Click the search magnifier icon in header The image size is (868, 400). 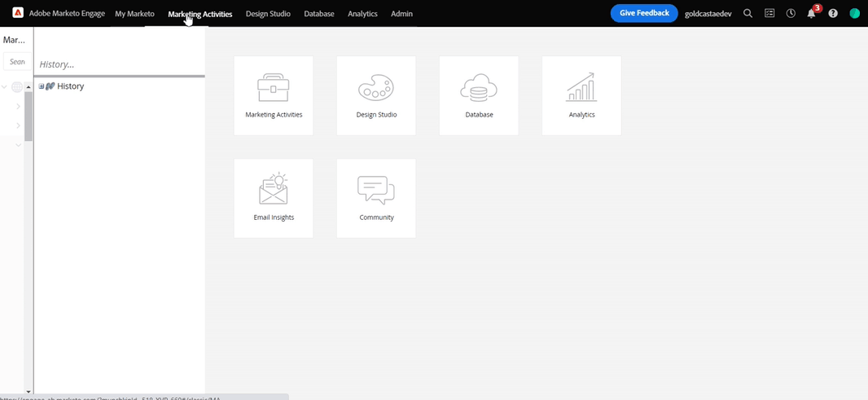click(x=747, y=13)
